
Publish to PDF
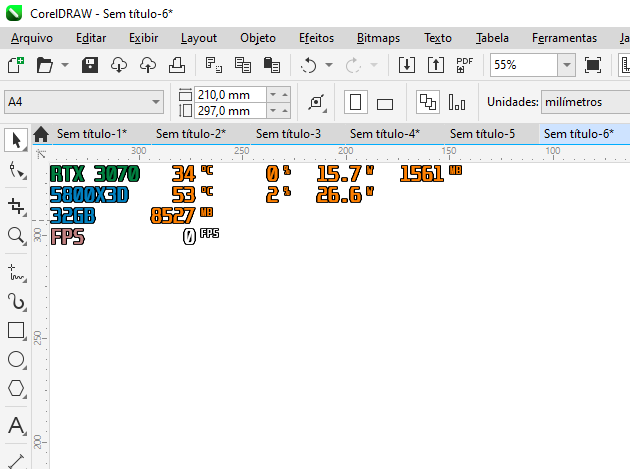(x=464, y=65)
